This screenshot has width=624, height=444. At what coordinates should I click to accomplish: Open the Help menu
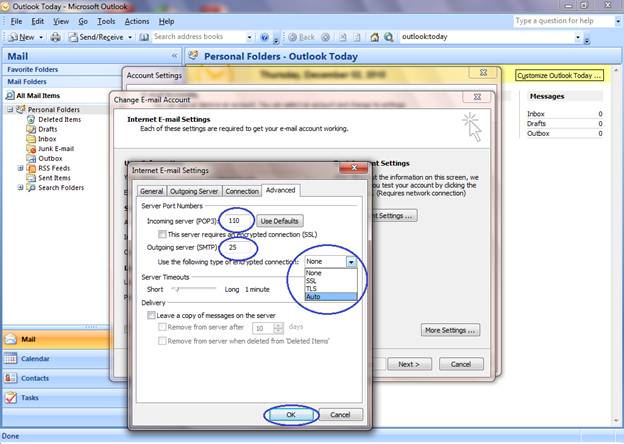166,21
